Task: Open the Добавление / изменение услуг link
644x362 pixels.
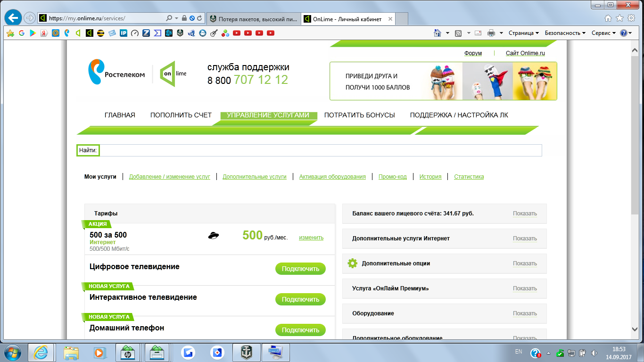Action: 170,177
